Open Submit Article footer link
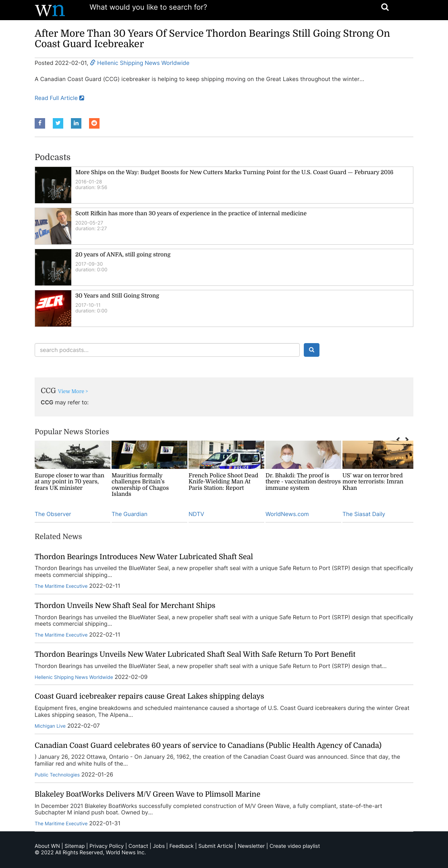This screenshot has height=868, width=448. (x=216, y=846)
